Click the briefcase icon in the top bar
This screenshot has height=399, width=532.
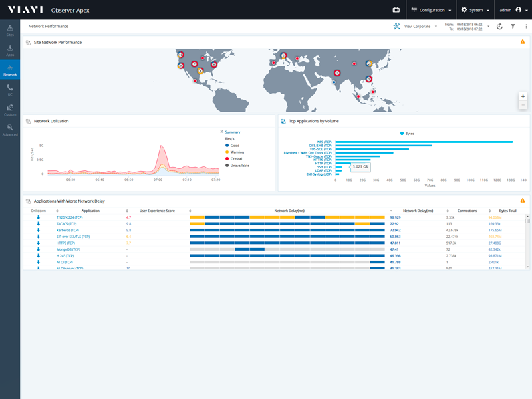click(x=396, y=10)
